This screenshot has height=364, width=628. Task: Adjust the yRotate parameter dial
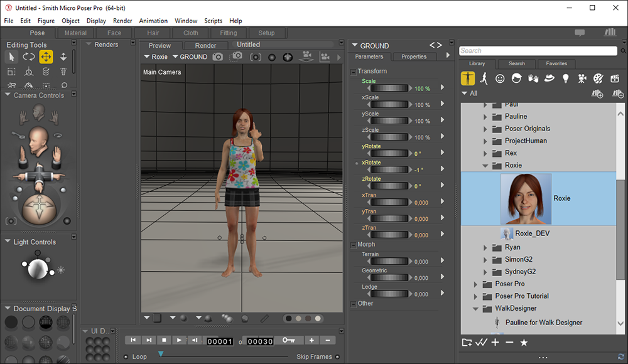pos(389,153)
